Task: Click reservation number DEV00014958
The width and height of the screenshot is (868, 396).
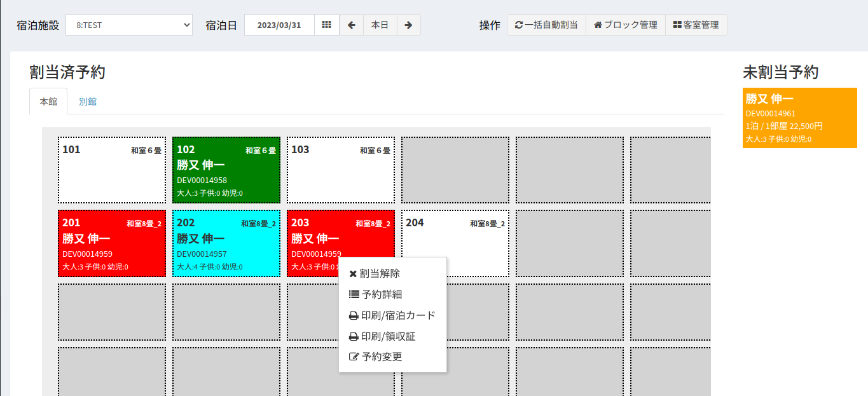Action: pyautogui.click(x=202, y=181)
